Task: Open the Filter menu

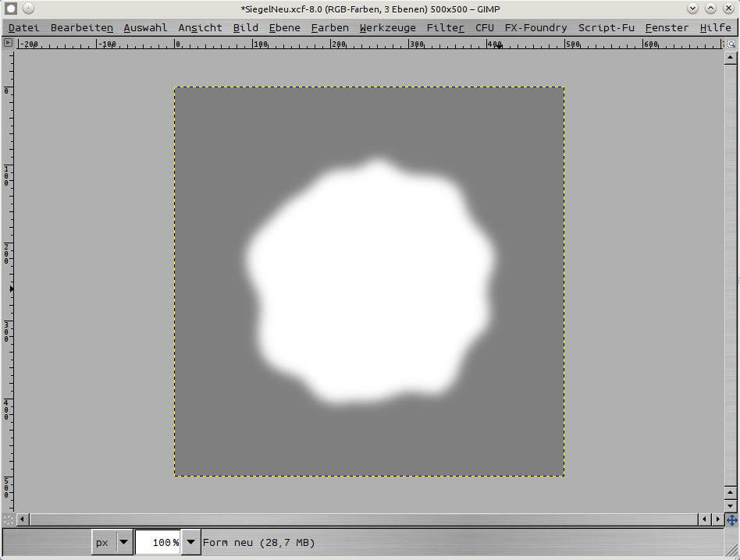Action: 445,27
